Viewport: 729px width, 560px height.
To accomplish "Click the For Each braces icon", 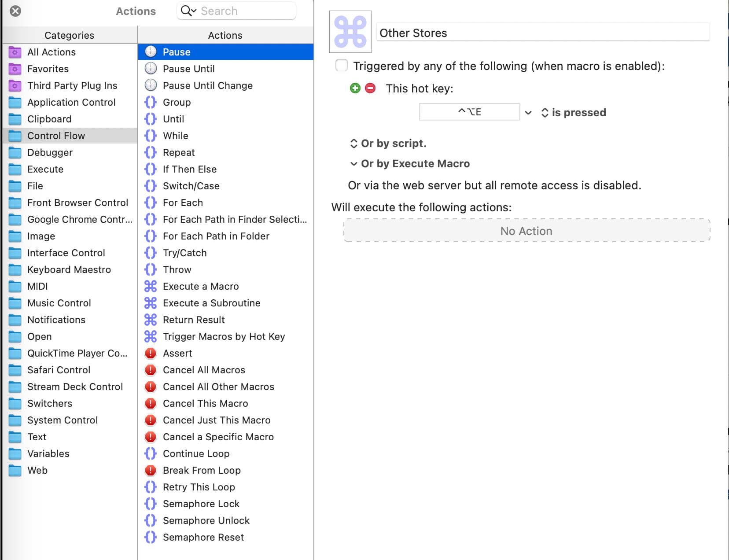I will pos(151,203).
